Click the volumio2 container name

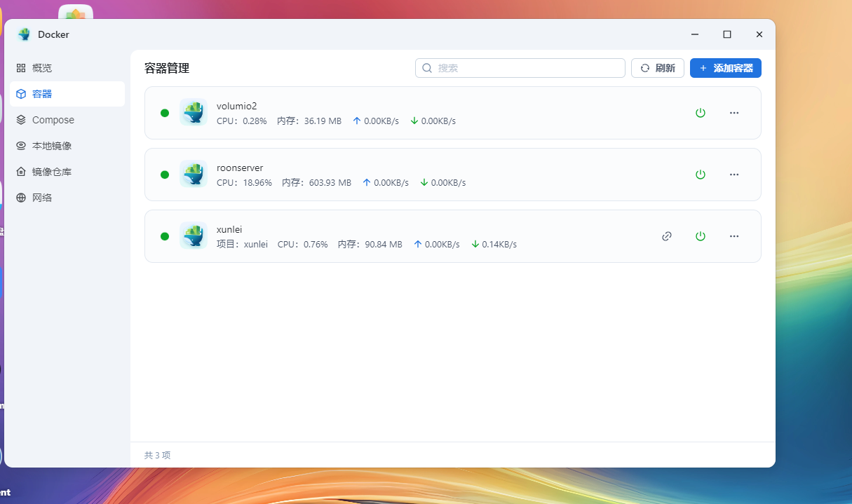coord(237,106)
